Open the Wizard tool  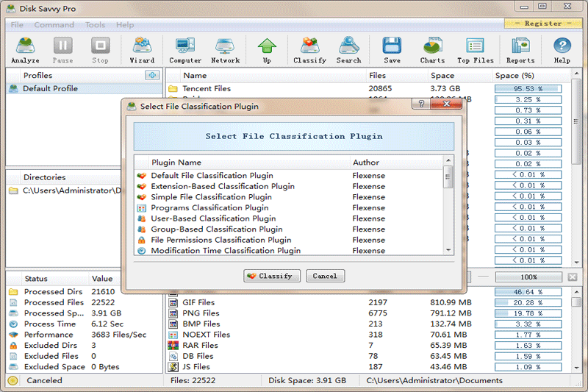click(142, 50)
